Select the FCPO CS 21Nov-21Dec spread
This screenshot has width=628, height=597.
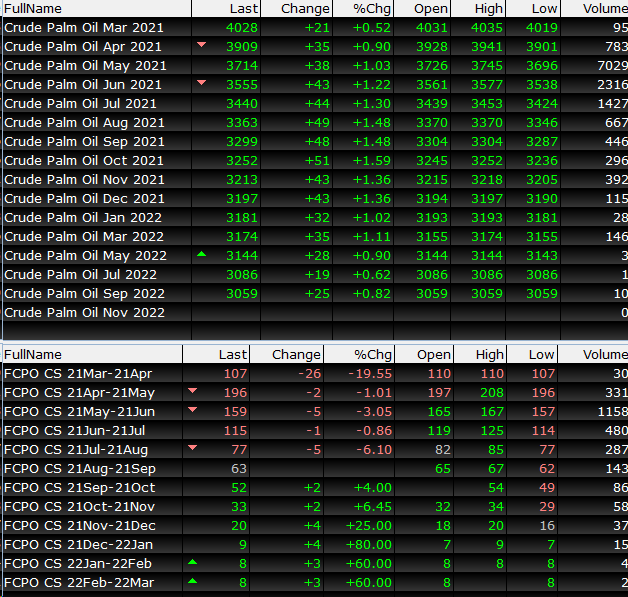pos(80,526)
